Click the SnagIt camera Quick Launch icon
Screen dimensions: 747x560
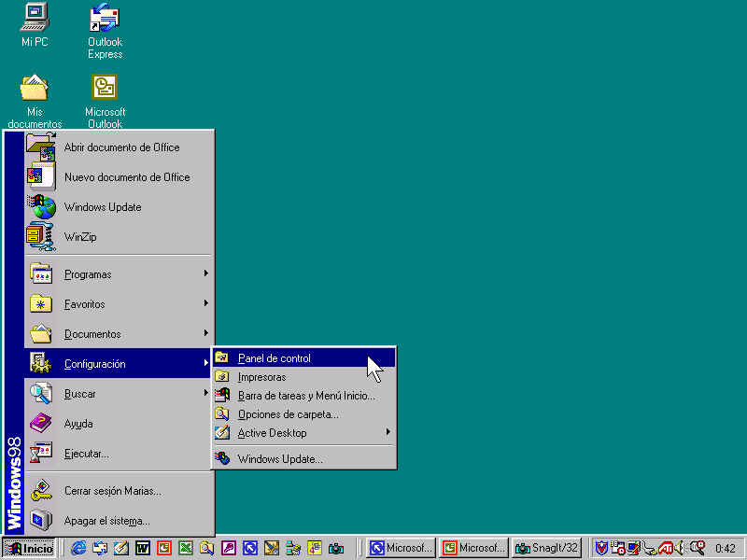(336, 548)
